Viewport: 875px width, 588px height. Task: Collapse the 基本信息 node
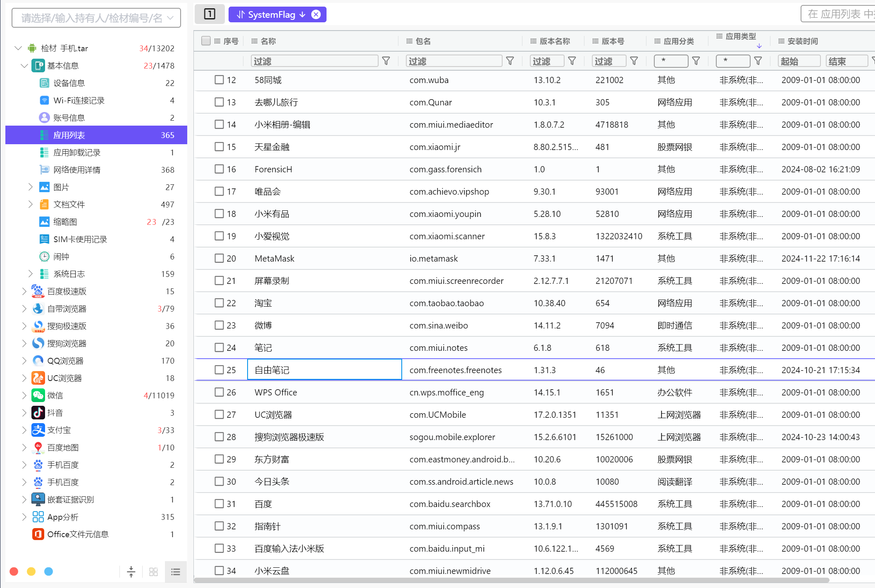[24, 66]
